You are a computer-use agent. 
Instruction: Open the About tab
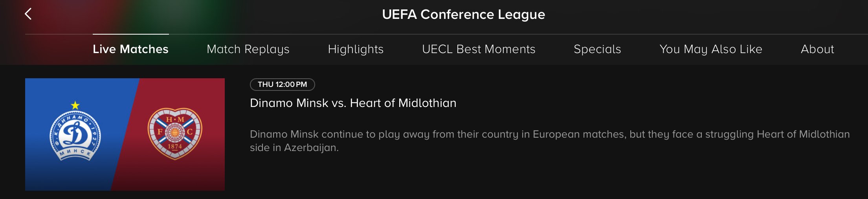tap(817, 49)
